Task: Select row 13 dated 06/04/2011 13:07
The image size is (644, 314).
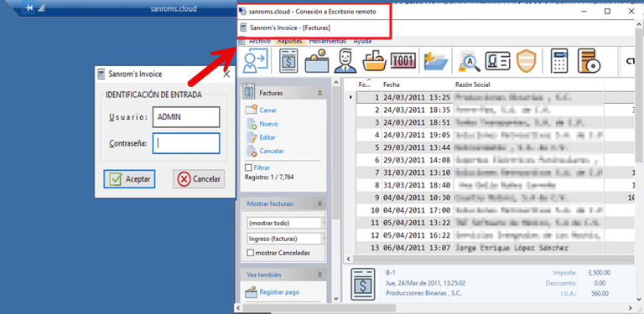Action: (496, 248)
